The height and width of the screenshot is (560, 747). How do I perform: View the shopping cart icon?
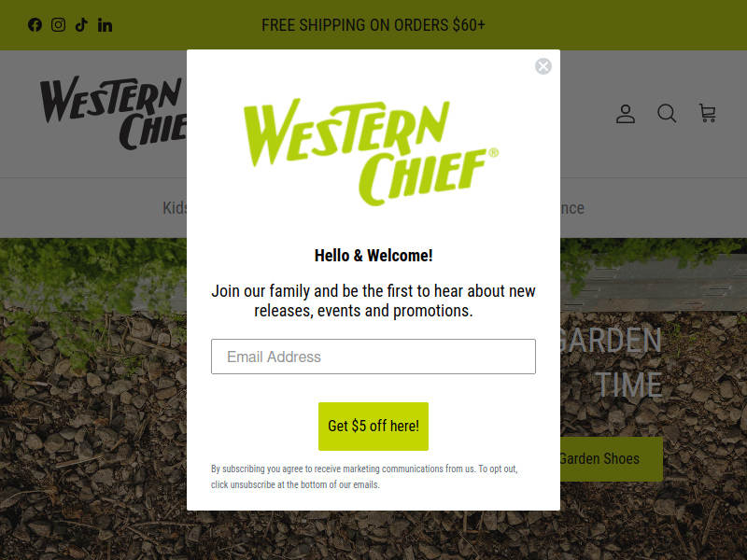708,114
